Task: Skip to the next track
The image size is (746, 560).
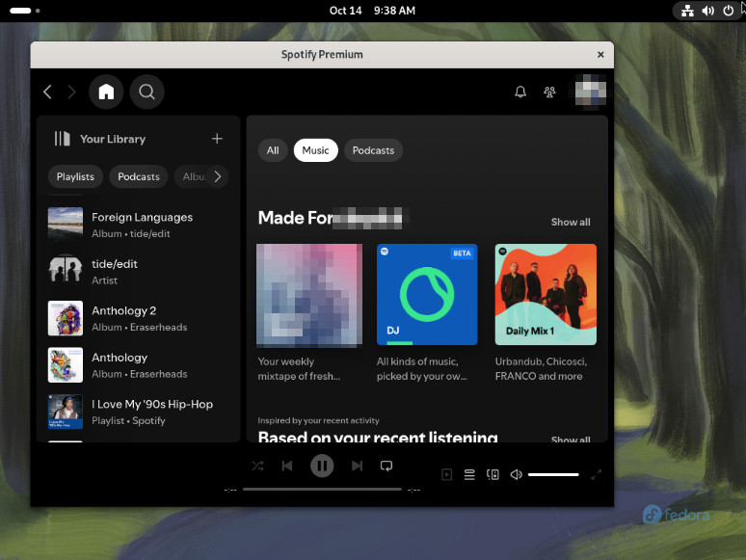Action: coord(357,466)
